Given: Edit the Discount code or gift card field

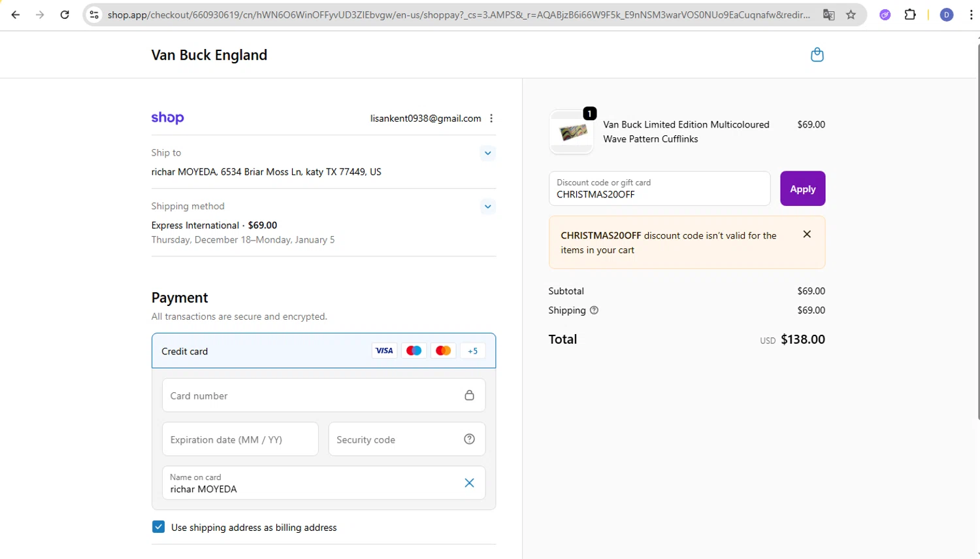Looking at the screenshot, I should pyautogui.click(x=659, y=189).
